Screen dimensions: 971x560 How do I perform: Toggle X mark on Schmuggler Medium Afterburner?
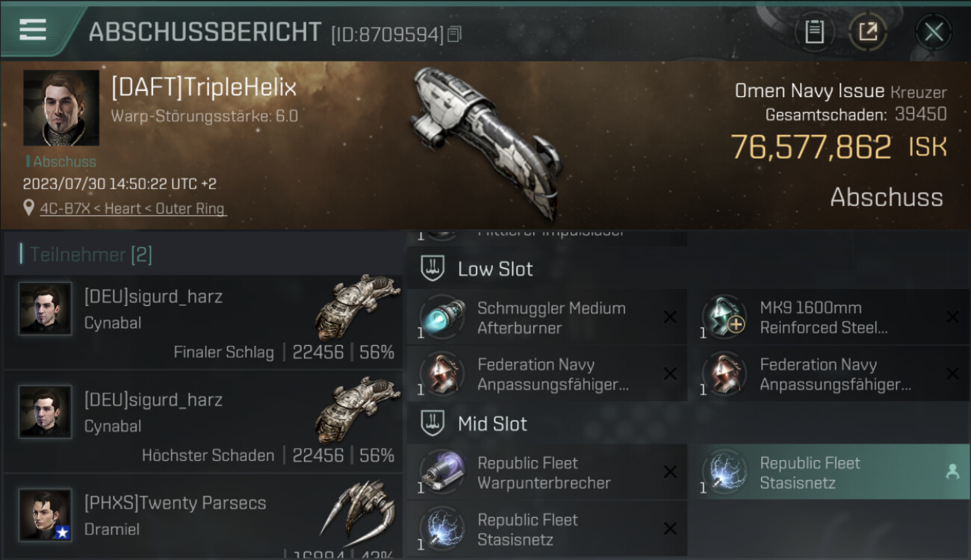(x=670, y=317)
